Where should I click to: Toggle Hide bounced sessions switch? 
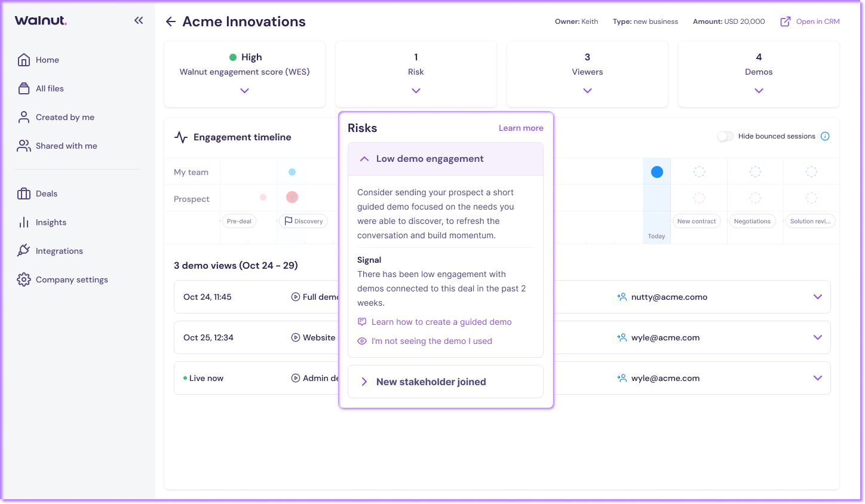pyautogui.click(x=725, y=136)
